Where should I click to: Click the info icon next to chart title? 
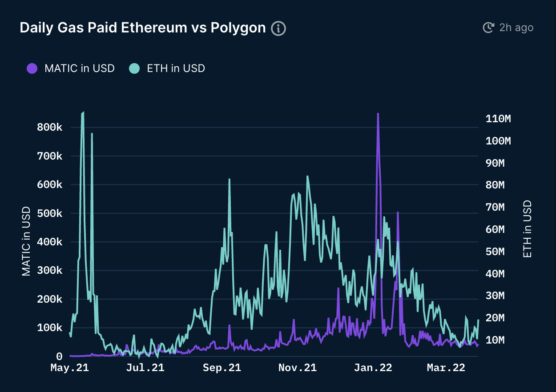pos(278,28)
